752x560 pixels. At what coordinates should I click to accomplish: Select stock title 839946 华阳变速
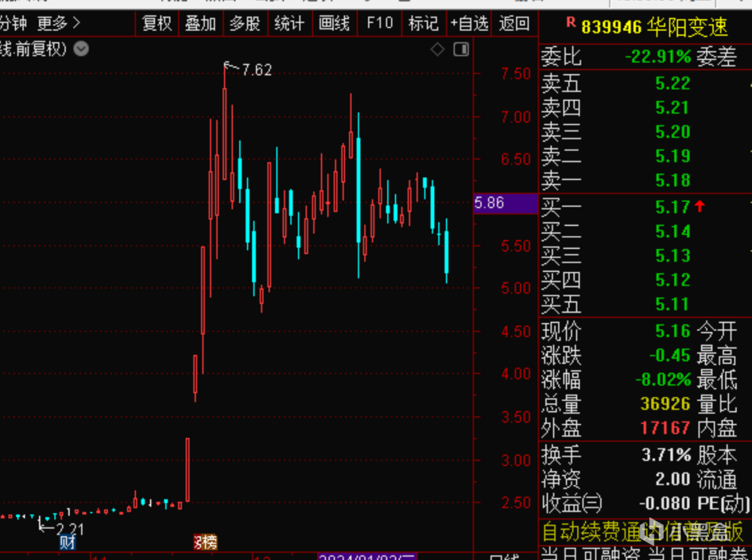click(x=654, y=27)
